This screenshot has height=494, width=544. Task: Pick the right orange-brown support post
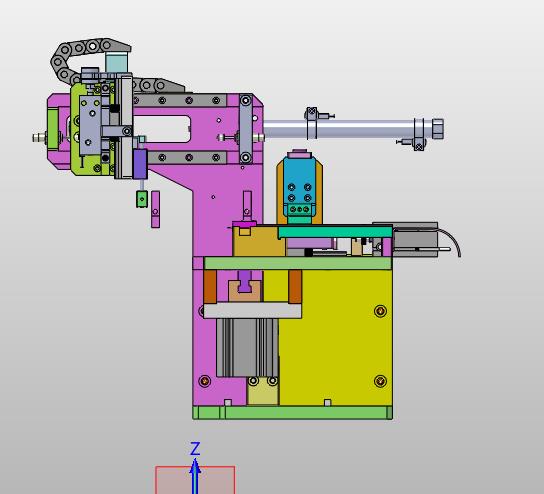coord(295,287)
